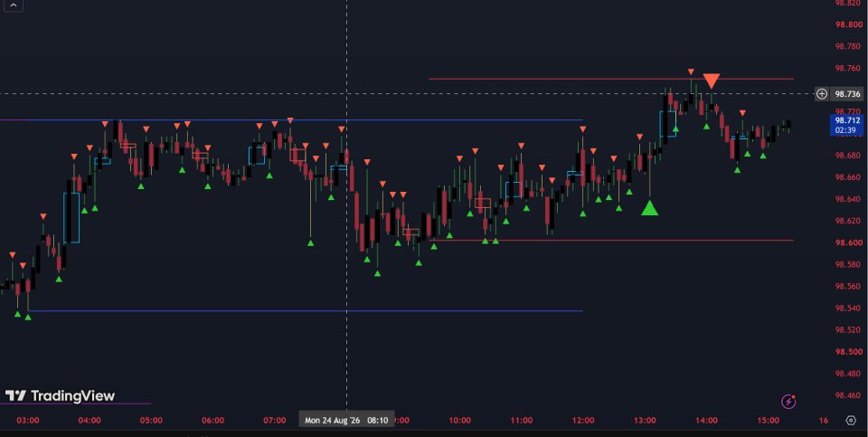This screenshot has width=868, height=437.
Task: Click the 05:00 time axis label
Action: click(x=151, y=421)
